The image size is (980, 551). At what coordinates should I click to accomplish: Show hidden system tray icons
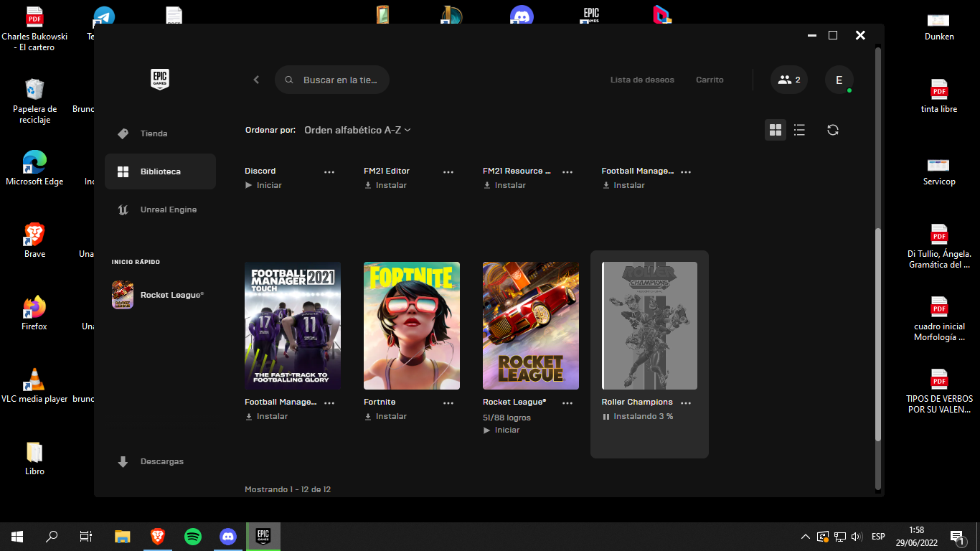[x=806, y=537]
